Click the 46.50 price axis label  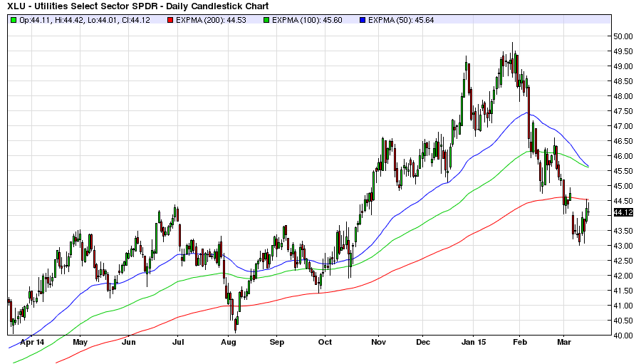(x=623, y=141)
